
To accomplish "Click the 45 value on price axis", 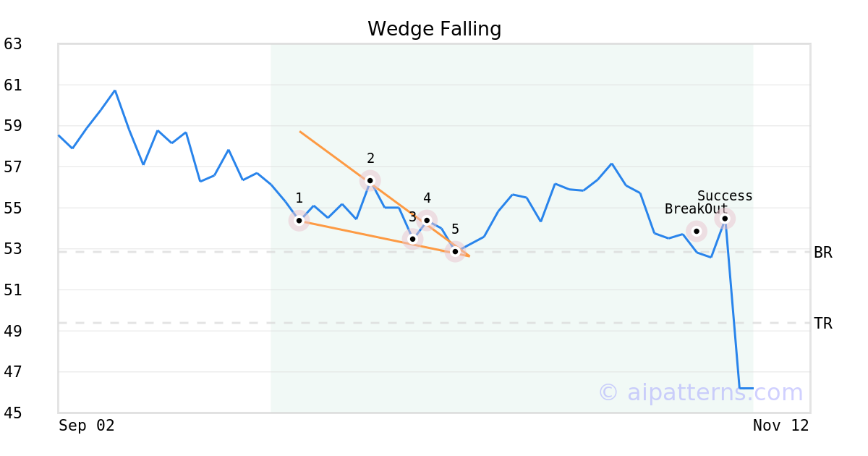I will pyautogui.click(x=13, y=413).
